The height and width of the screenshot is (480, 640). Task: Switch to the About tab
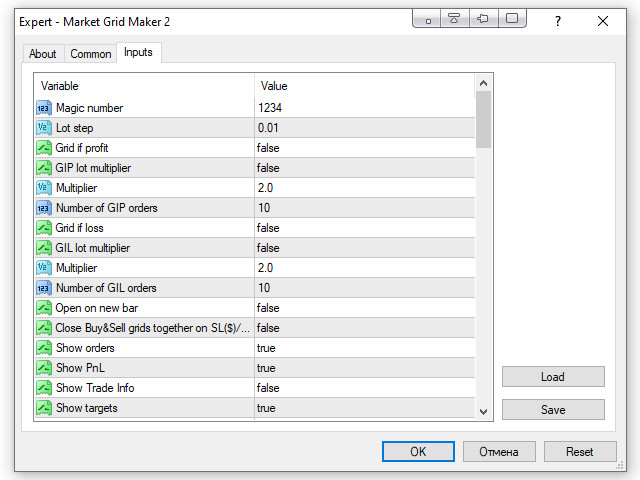[43, 54]
